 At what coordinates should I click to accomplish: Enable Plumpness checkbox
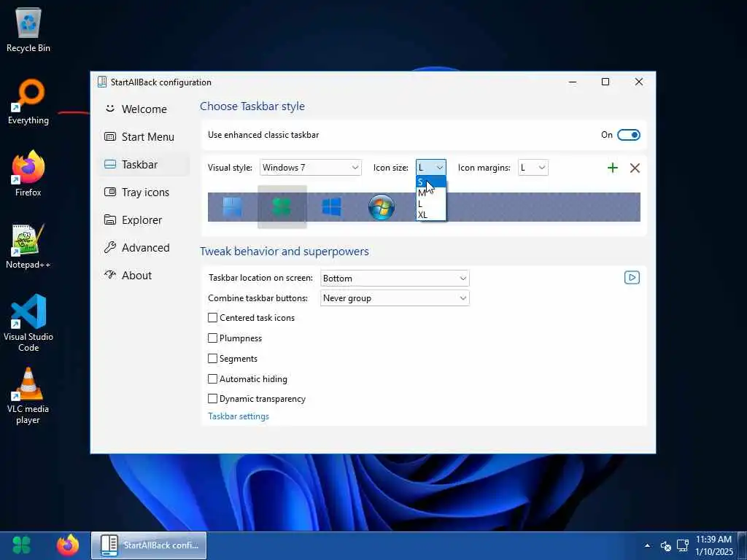(x=212, y=338)
